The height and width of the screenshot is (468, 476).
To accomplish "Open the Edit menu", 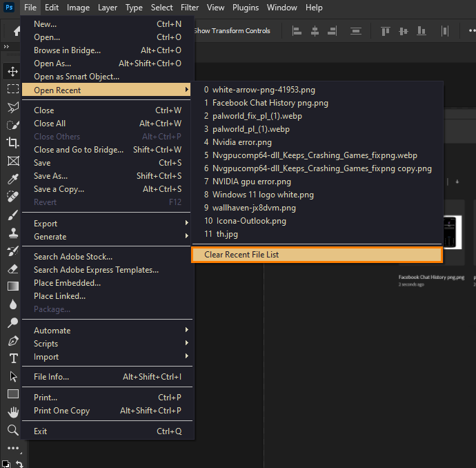I will [52, 8].
